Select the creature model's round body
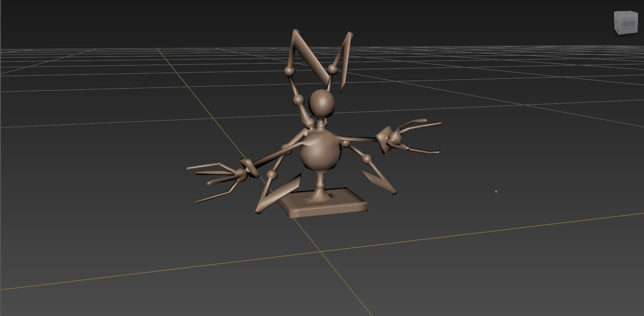The width and height of the screenshot is (644, 316). 320,152
